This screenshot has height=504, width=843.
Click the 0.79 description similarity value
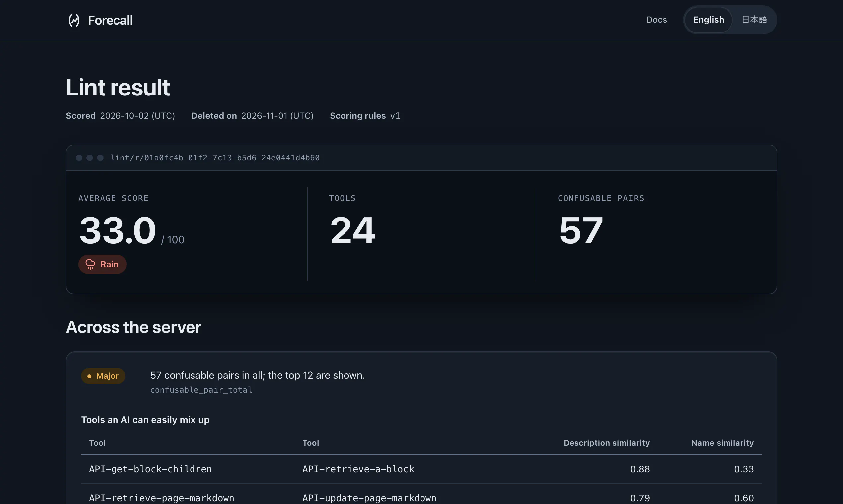click(640, 498)
